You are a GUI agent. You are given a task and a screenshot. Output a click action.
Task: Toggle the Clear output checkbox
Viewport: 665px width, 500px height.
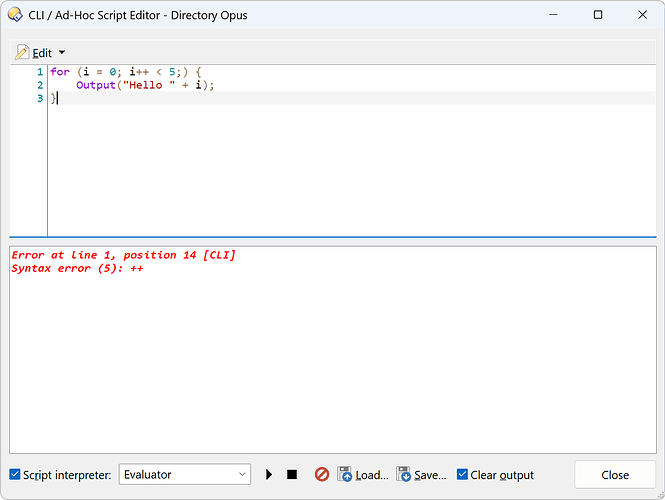462,475
